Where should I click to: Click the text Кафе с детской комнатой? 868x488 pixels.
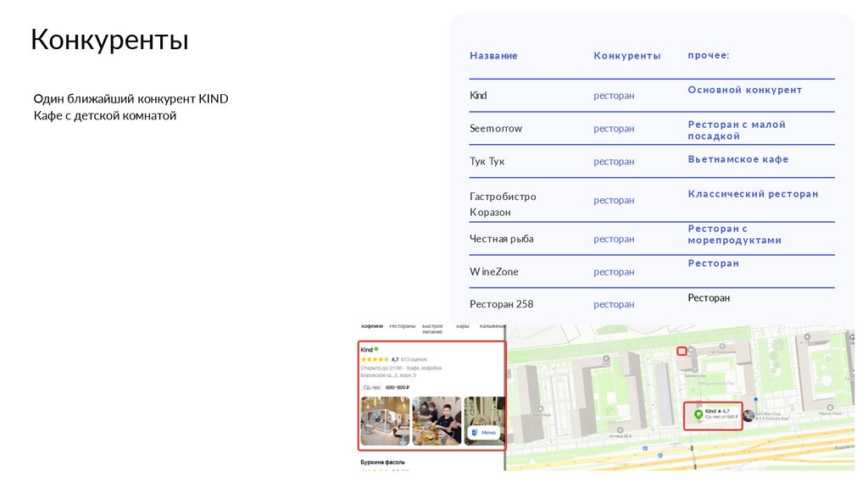tap(104, 115)
